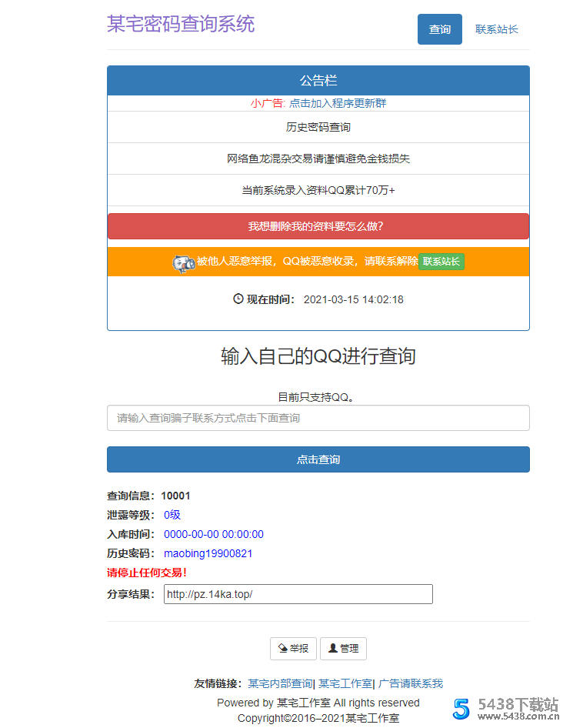Open 历史密码查询 announcement row
The width and height of the screenshot is (573, 728).
click(x=318, y=127)
